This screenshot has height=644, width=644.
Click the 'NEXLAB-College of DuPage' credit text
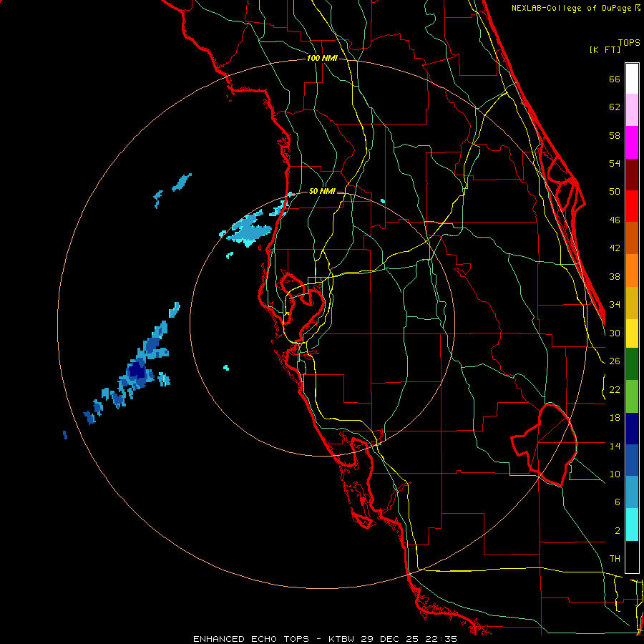point(571,8)
